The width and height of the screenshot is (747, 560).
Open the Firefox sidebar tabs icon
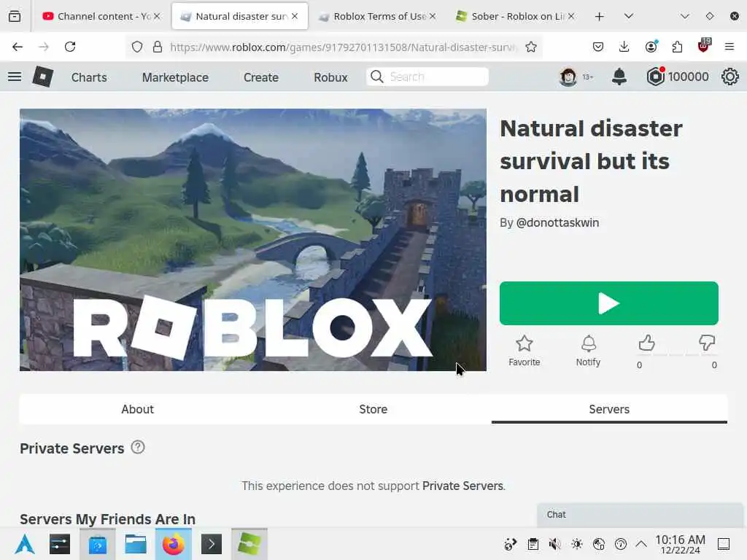(15, 16)
